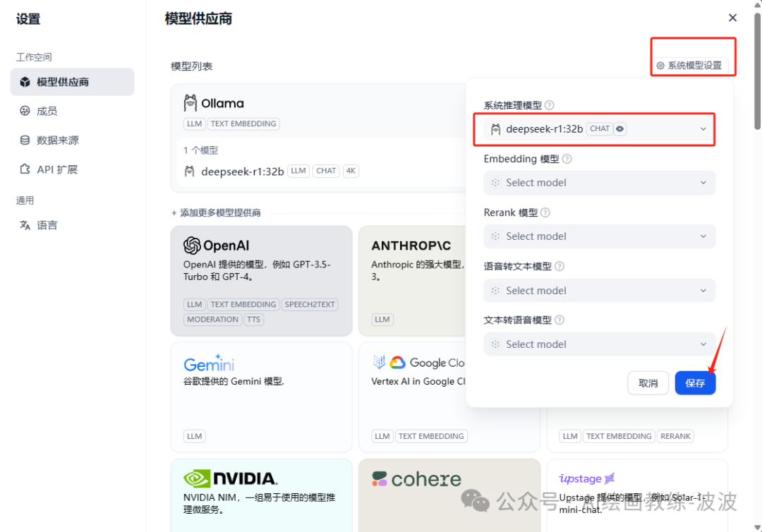762x532 pixels.
Task: Click the help icon next to Embedding 模型
Action: 567,159
